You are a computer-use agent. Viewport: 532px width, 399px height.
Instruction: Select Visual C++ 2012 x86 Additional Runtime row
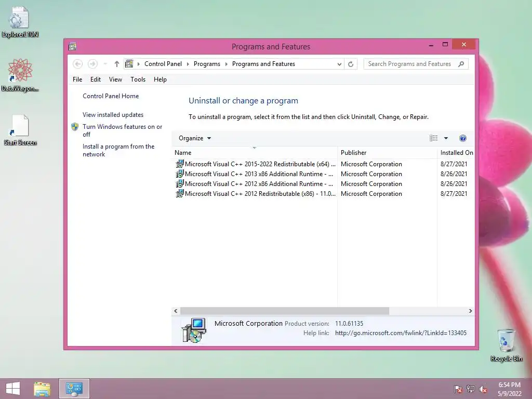coord(323,183)
